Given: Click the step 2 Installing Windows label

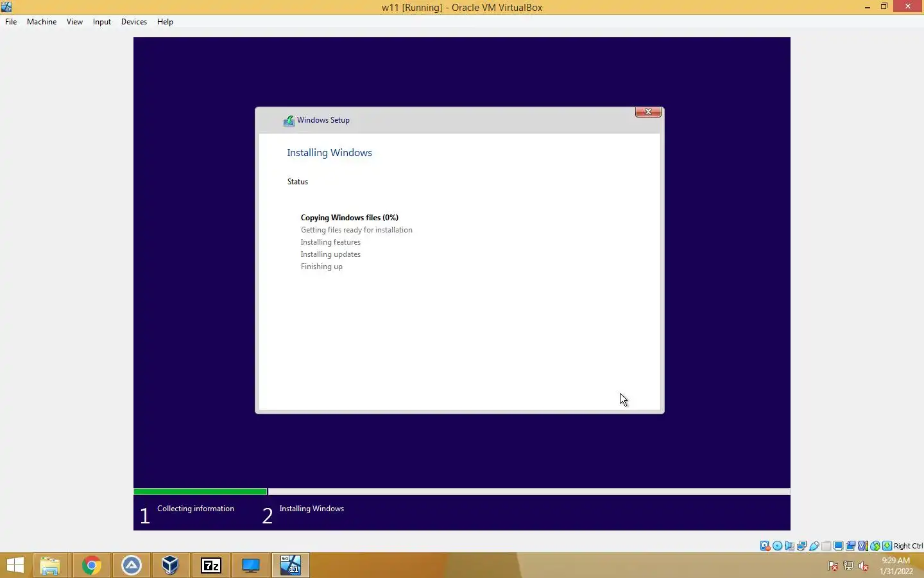Looking at the screenshot, I should tap(311, 509).
